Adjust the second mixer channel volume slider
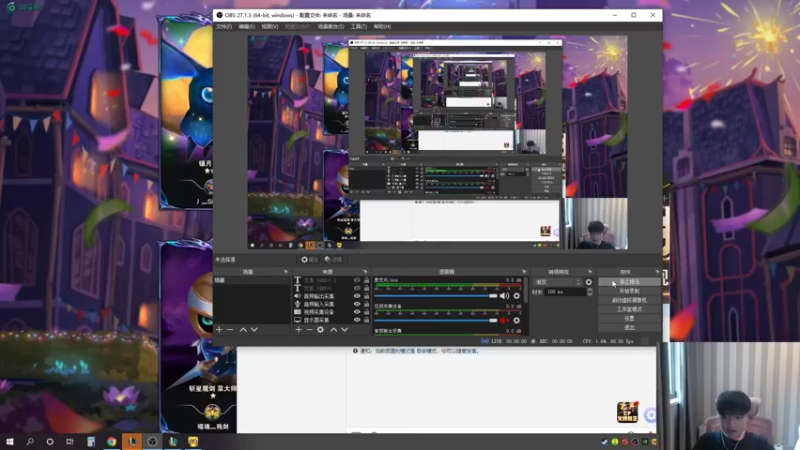The image size is (800, 450). pos(436,320)
